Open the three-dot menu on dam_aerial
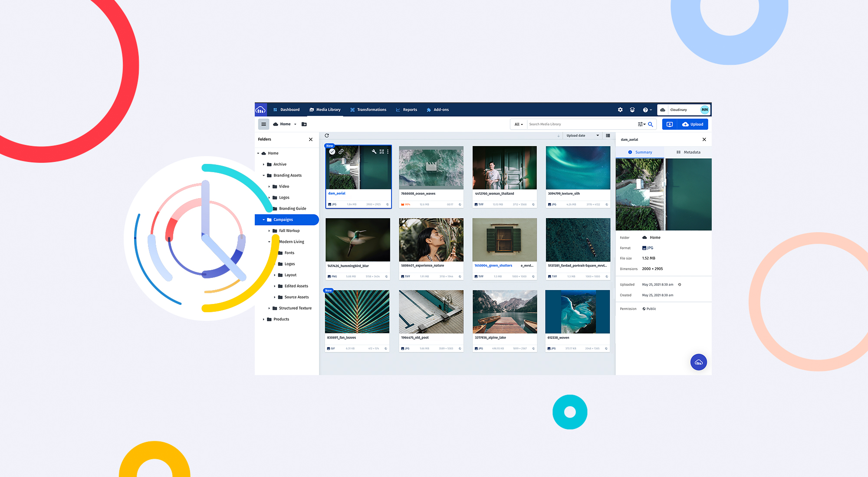The image size is (868, 477). [388, 152]
